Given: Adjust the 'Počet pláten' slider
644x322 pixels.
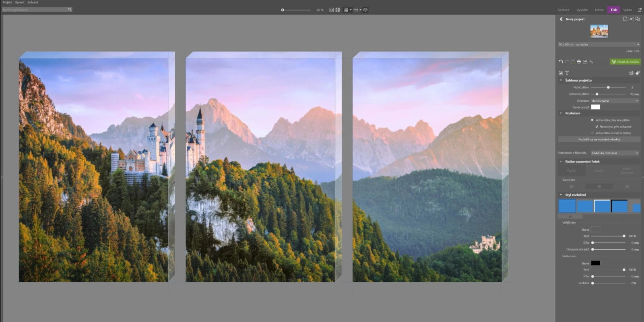Looking at the screenshot, I should [608, 87].
